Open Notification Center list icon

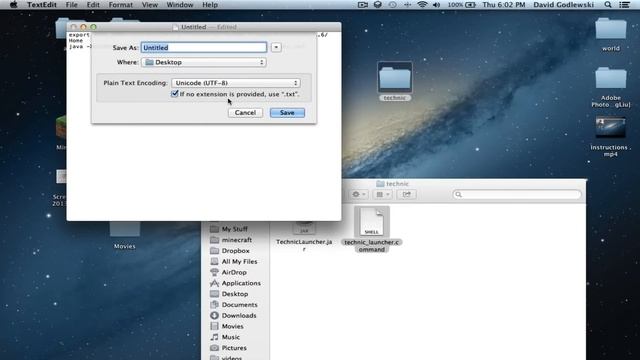(624, 5)
